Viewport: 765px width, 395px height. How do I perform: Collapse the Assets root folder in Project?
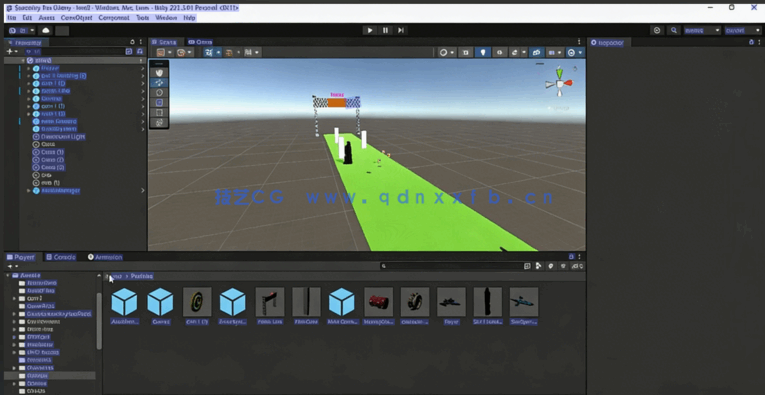[x=8, y=276]
